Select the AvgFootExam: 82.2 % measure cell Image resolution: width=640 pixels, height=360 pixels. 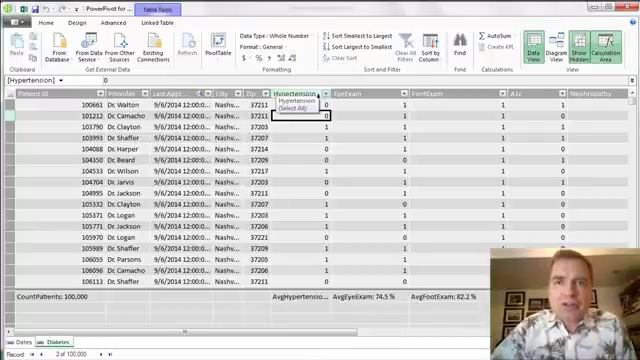[449, 297]
